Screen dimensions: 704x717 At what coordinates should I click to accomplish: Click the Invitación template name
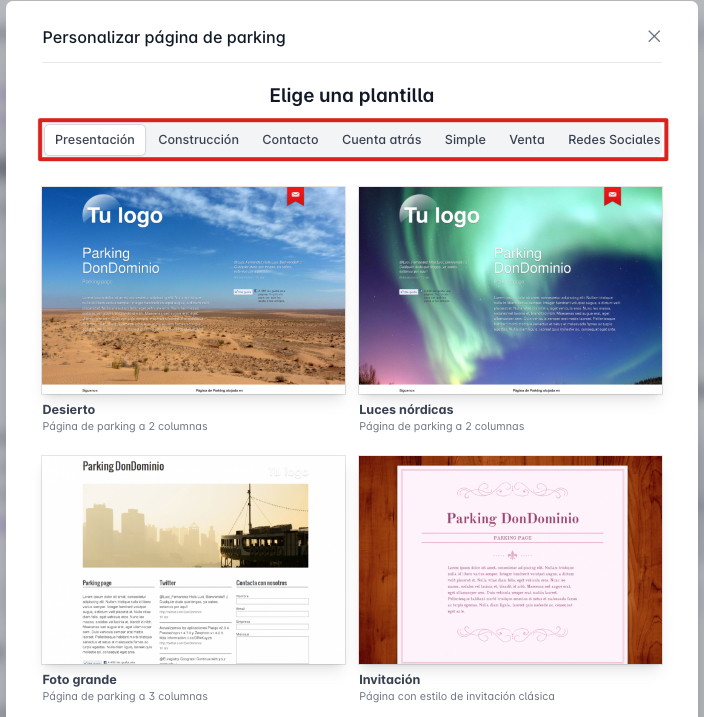[x=390, y=679]
